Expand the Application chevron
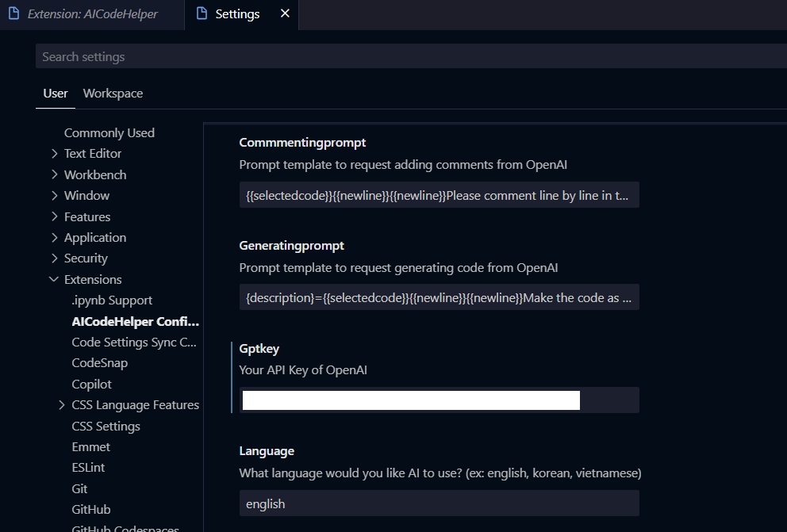The width and height of the screenshot is (787, 532). coord(54,237)
